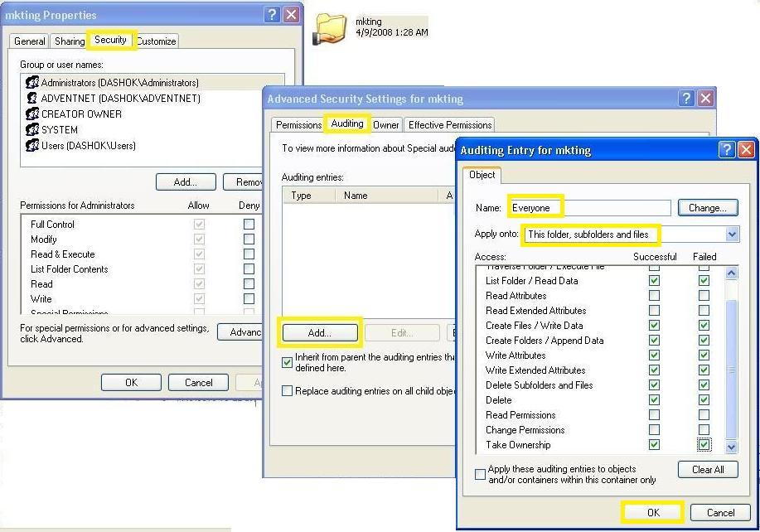The image size is (760, 532).
Task: Switch to the Owner tab
Action: pos(387,123)
